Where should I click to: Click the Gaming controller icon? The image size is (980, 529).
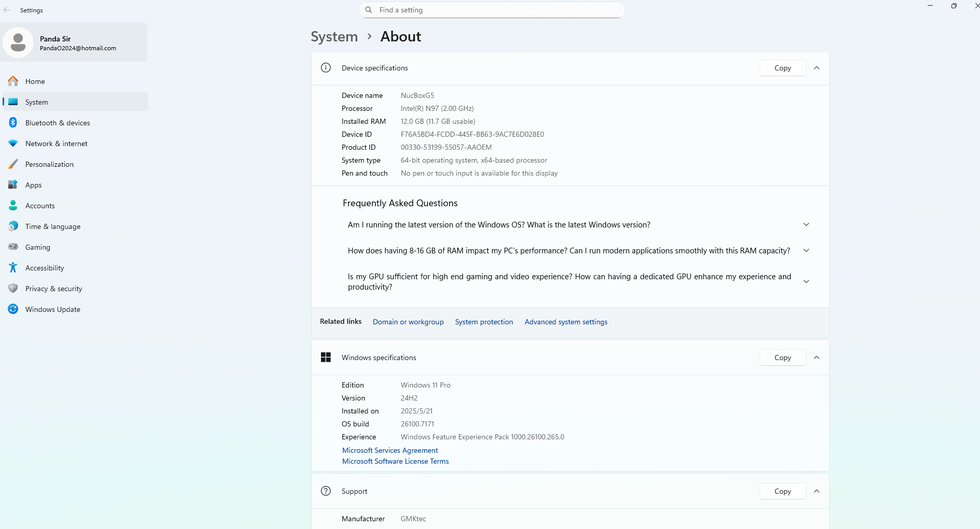[13, 247]
